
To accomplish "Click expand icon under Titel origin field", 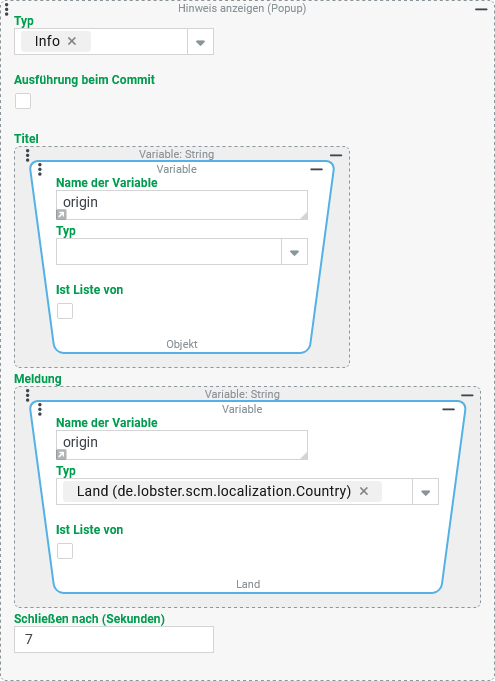I will [61, 215].
